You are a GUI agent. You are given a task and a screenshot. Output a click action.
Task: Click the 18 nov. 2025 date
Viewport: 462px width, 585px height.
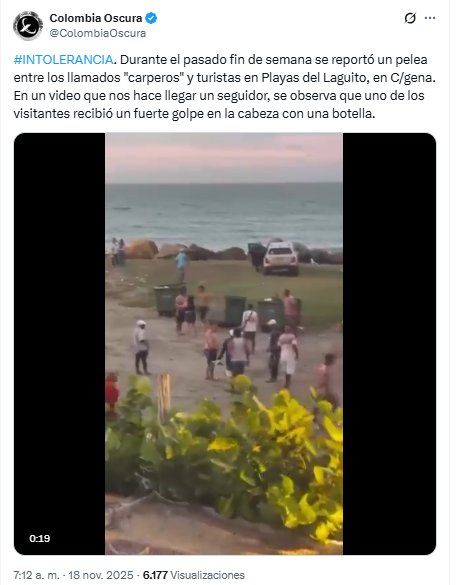coord(101,575)
